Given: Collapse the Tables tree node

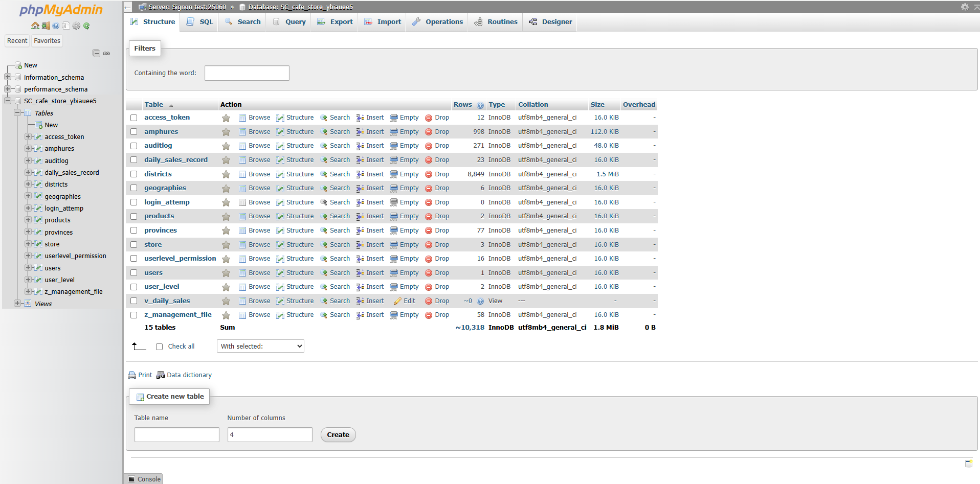Looking at the screenshot, I should (18, 112).
